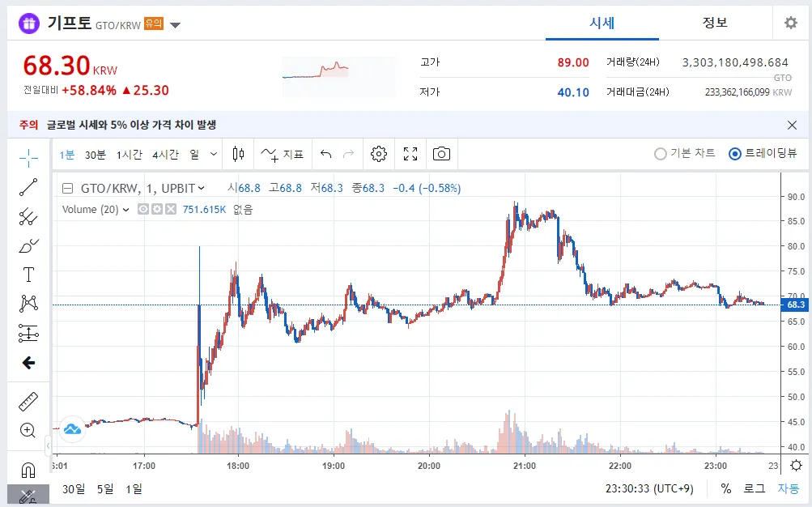Open the price scale settings gear

[x=797, y=465]
